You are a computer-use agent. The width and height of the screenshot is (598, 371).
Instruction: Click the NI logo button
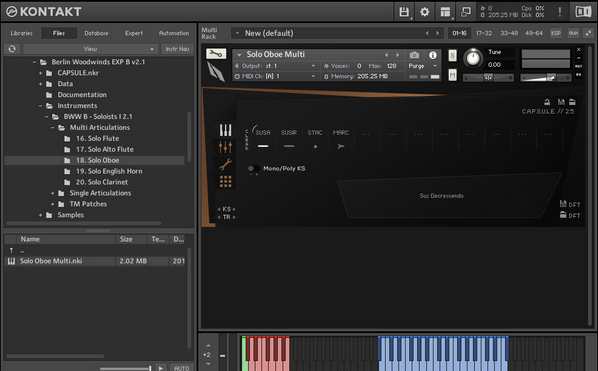583,12
